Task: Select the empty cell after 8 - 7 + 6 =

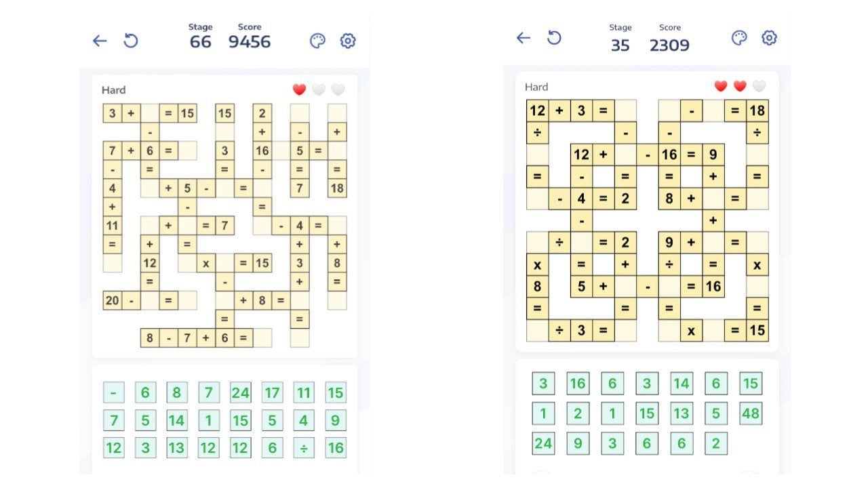Action: (262, 338)
